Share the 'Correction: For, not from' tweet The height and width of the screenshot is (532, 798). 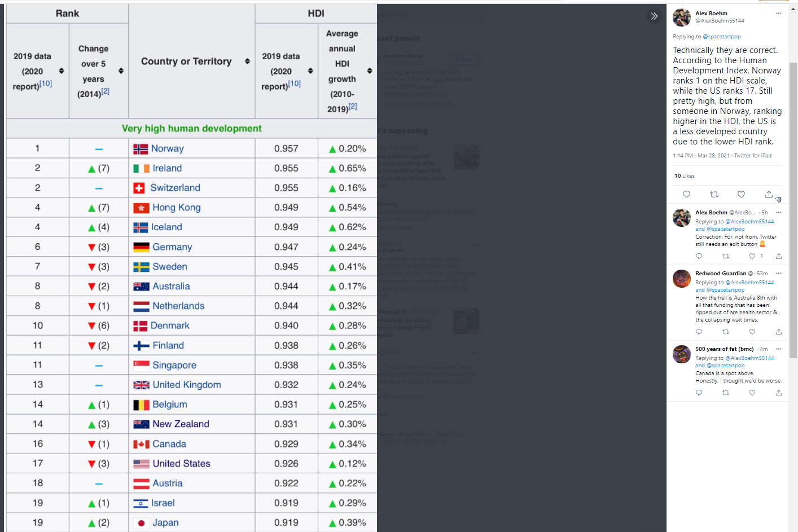tap(779, 256)
